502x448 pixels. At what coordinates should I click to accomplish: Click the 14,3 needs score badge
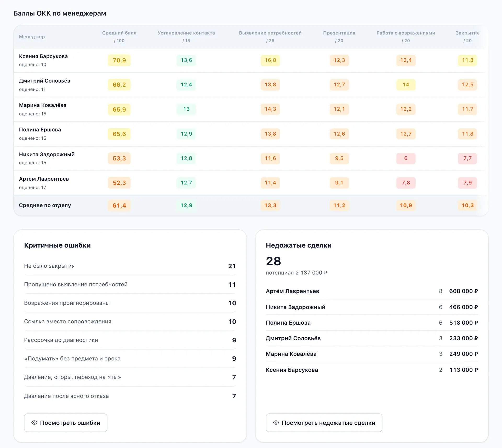270,109
